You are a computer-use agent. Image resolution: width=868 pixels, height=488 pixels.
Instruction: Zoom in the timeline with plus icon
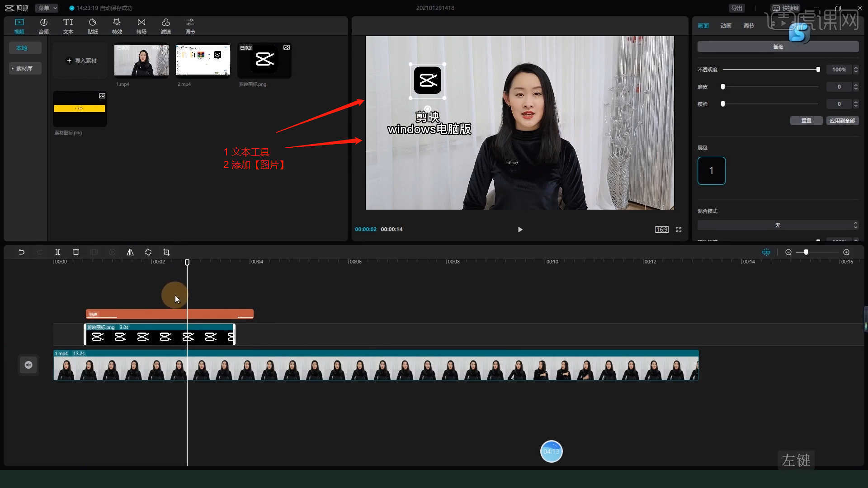(846, 252)
